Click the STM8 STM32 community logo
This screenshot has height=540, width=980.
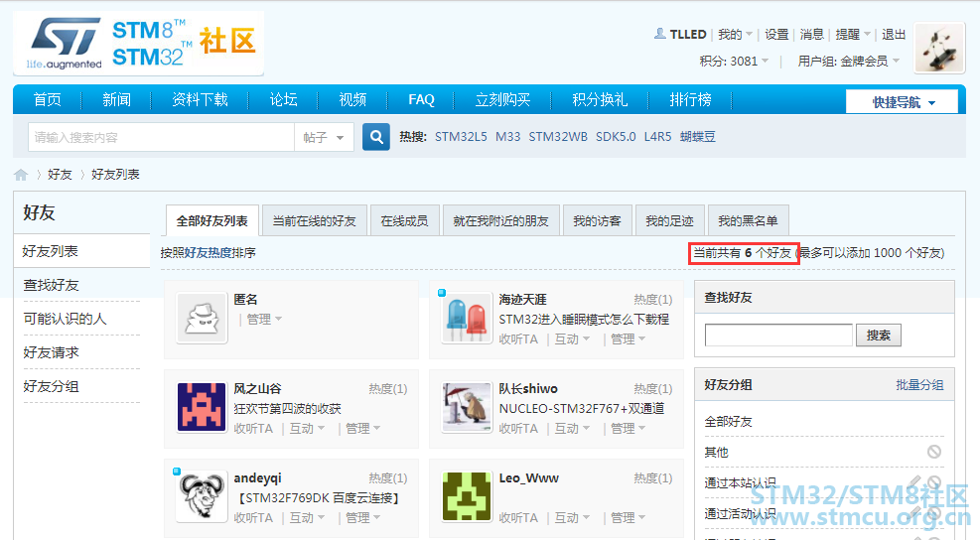(x=138, y=43)
